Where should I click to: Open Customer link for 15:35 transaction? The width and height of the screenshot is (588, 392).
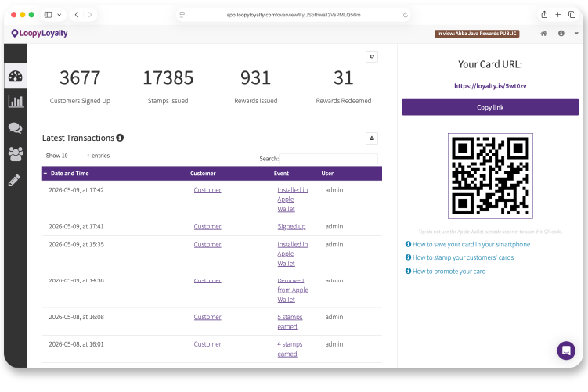click(207, 244)
